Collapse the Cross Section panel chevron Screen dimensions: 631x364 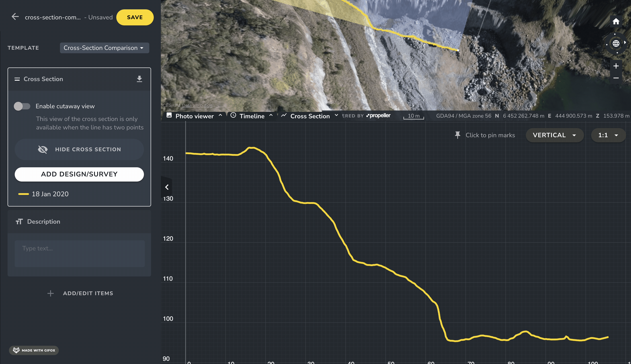point(336,115)
